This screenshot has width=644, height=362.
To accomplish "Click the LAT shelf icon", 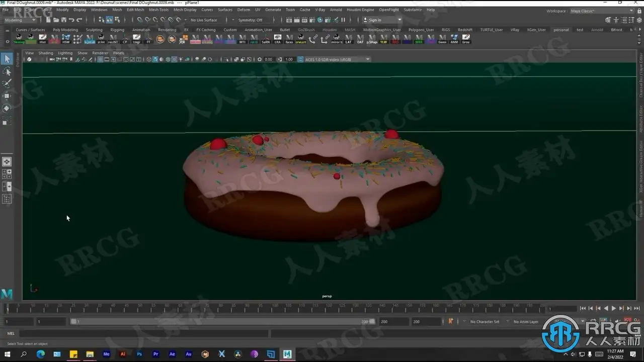I will [x=348, y=39].
